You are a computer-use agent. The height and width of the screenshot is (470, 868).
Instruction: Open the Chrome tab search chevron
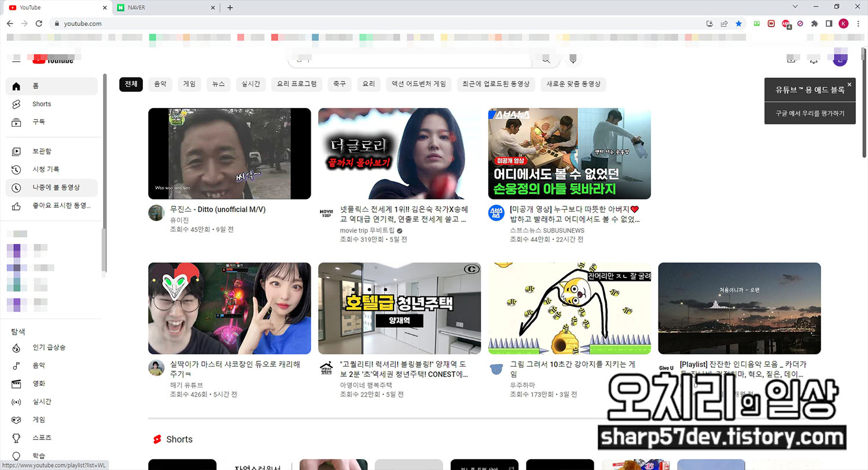795,7
